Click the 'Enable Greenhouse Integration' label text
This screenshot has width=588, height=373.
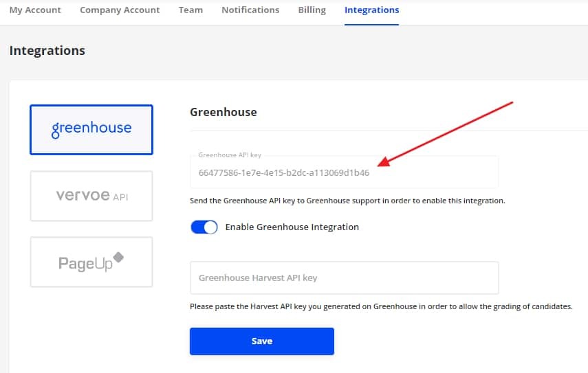292,227
